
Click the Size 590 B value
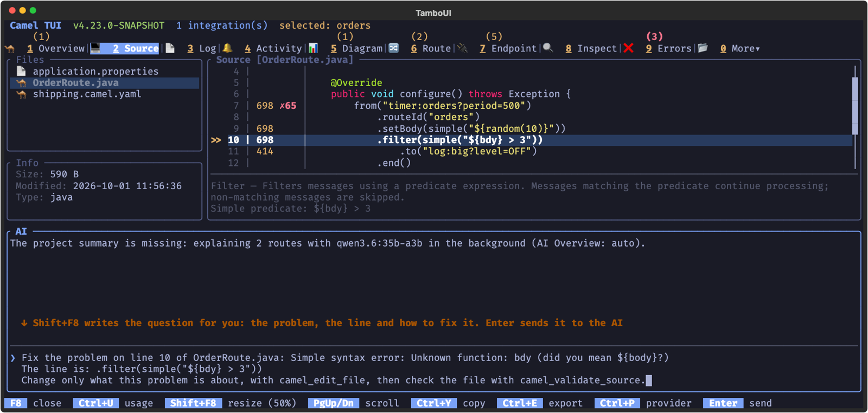click(x=65, y=175)
